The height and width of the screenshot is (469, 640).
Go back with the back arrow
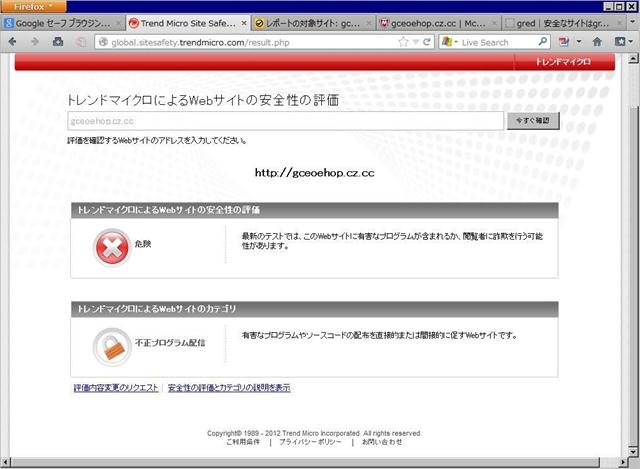tap(13, 42)
